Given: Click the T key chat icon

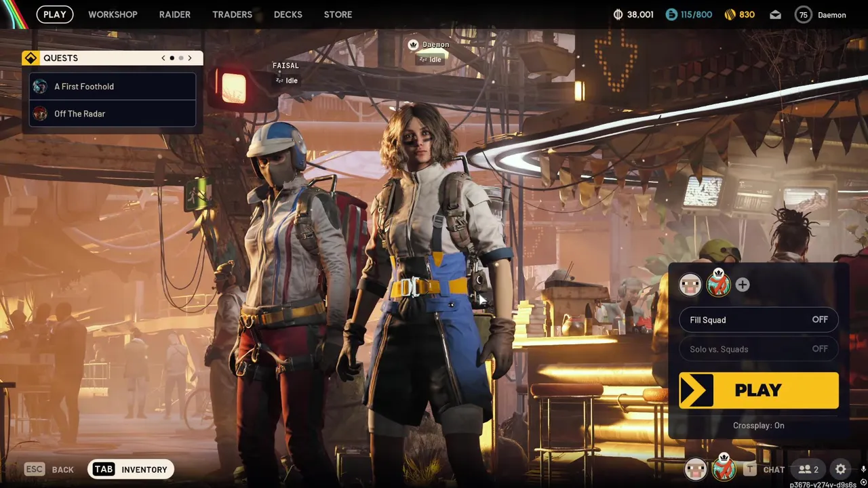Looking at the screenshot, I should coord(749,469).
